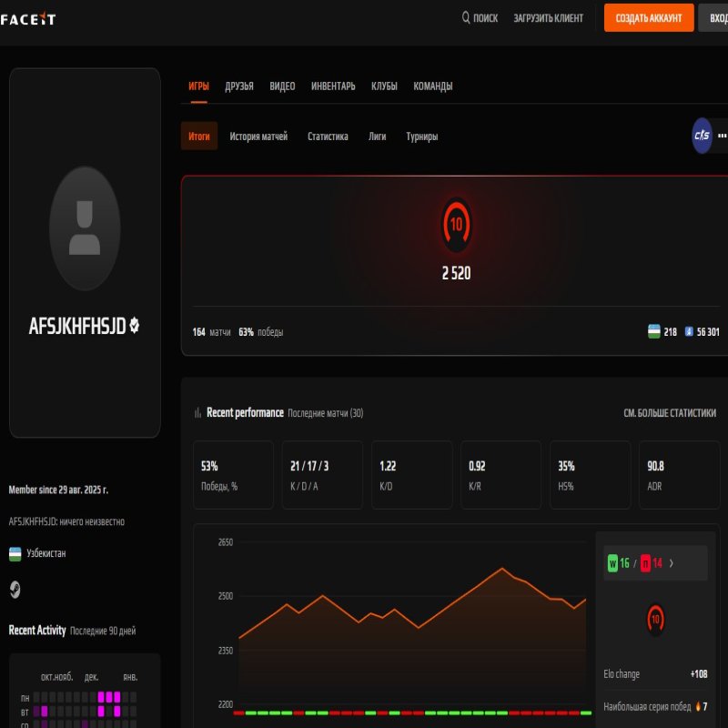This screenshot has width=728, height=728.
Task: Open the three-dot more games menu
Action: [x=722, y=134]
